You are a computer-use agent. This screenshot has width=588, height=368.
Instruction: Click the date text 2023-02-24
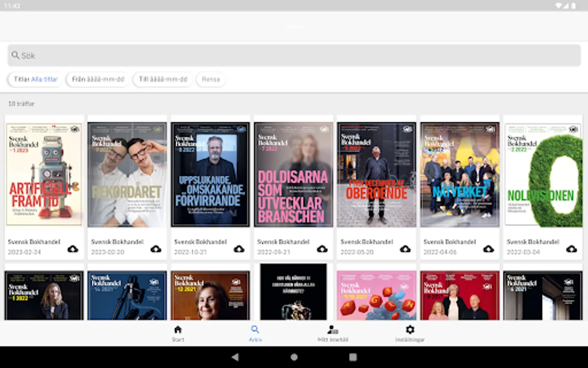click(x=24, y=252)
